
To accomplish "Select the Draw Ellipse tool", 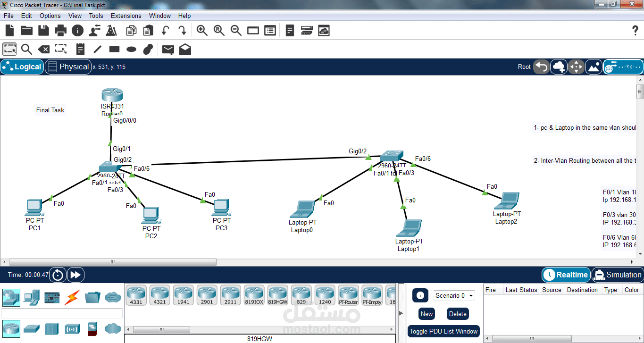I will 132,49.
